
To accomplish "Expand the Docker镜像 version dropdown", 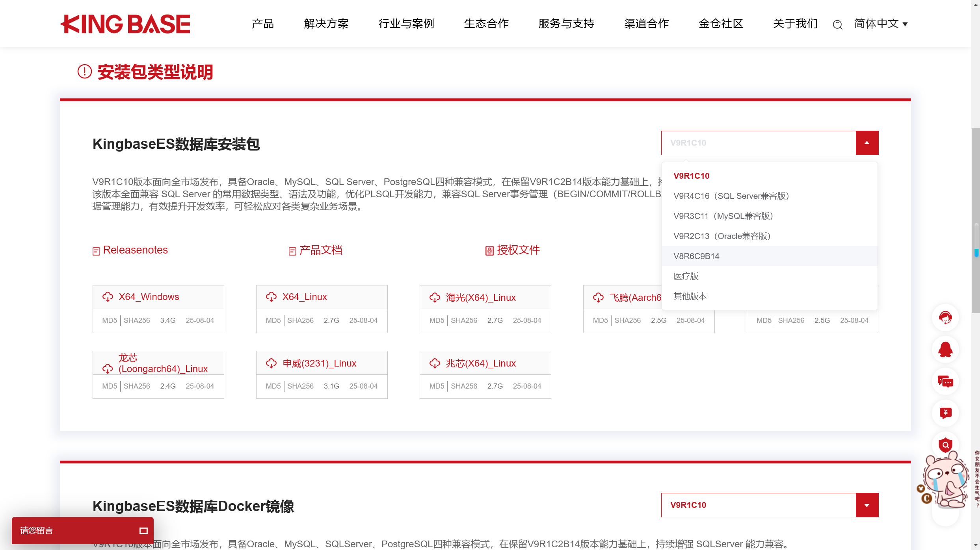I will tap(867, 505).
